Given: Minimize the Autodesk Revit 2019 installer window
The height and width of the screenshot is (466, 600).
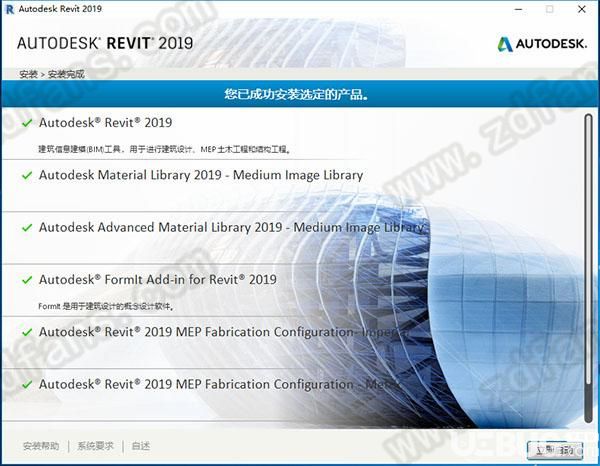Looking at the screenshot, I should pyautogui.click(x=518, y=9).
